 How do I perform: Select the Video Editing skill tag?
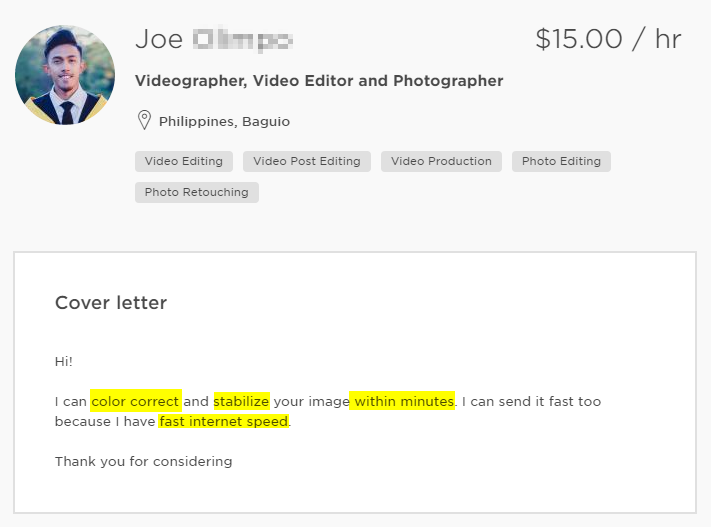point(184,161)
